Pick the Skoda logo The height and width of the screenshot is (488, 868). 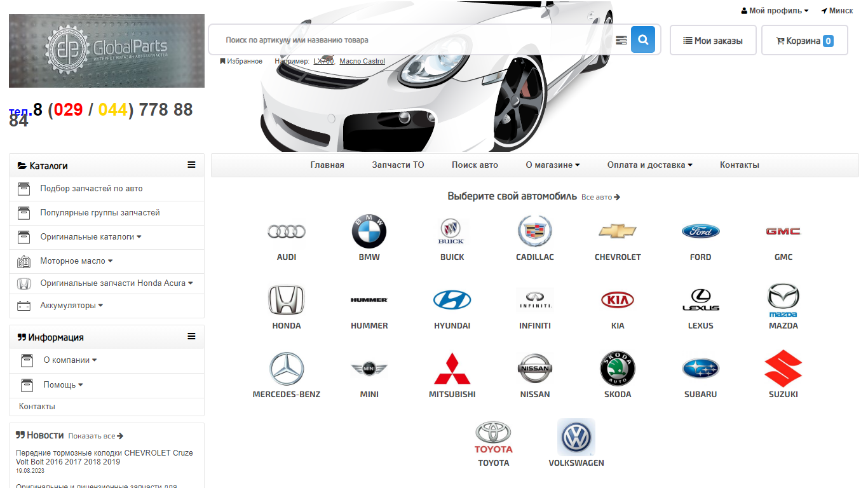[x=618, y=369]
